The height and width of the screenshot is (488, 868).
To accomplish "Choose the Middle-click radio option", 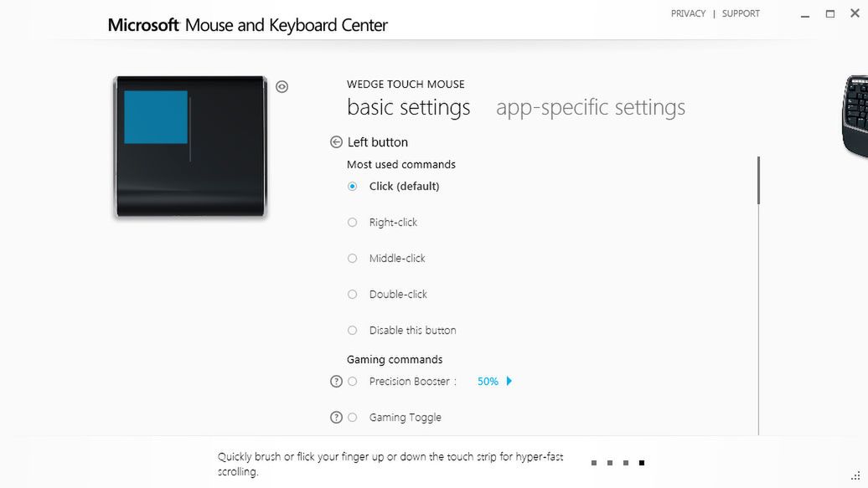I will 353,259.
